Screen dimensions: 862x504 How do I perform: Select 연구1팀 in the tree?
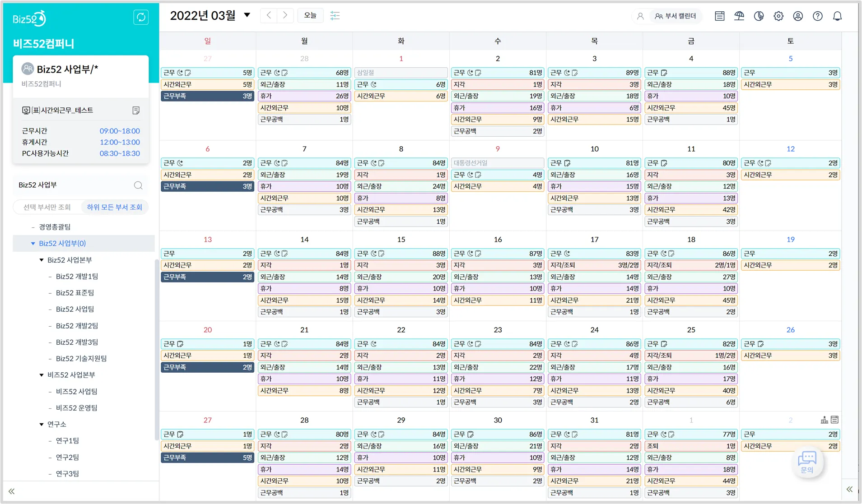pos(67,441)
